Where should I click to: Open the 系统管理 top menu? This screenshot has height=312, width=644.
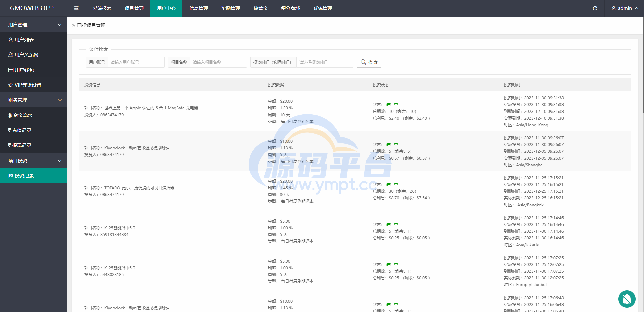323,8
